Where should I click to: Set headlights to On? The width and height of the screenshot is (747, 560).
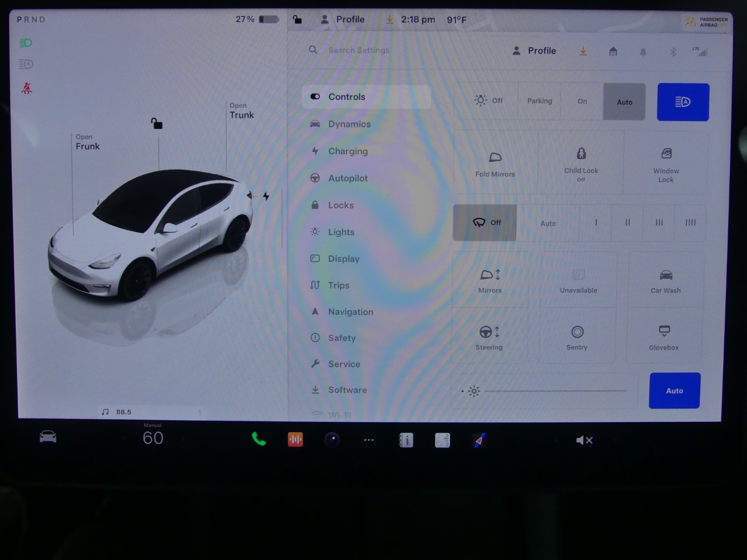(x=582, y=101)
